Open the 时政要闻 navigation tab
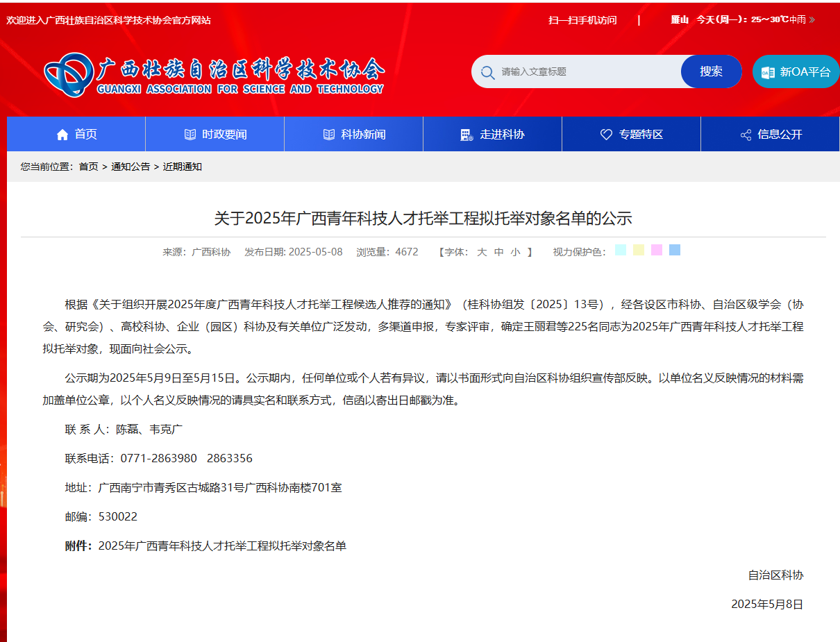 [215, 134]
